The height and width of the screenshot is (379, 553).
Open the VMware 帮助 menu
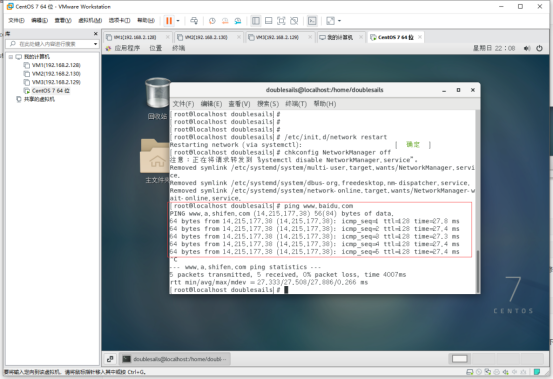tap(146, 20)
